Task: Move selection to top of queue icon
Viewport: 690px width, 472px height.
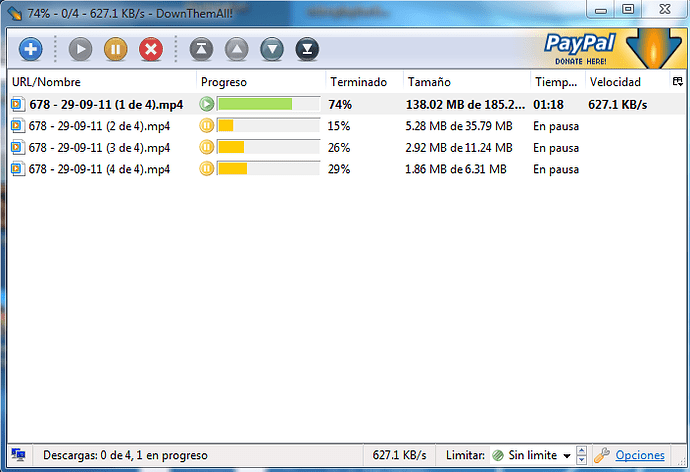Action: (x=202, y=49)
